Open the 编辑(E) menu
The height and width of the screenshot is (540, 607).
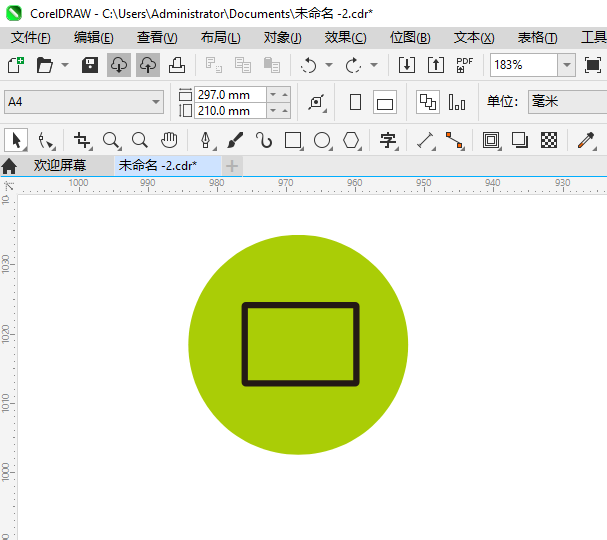[x=94, y=38]
